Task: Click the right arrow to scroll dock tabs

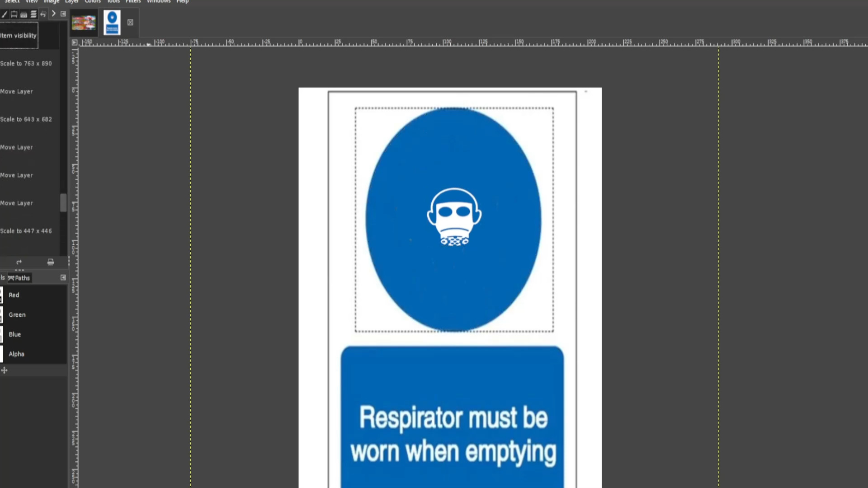Action: point(53,14)
